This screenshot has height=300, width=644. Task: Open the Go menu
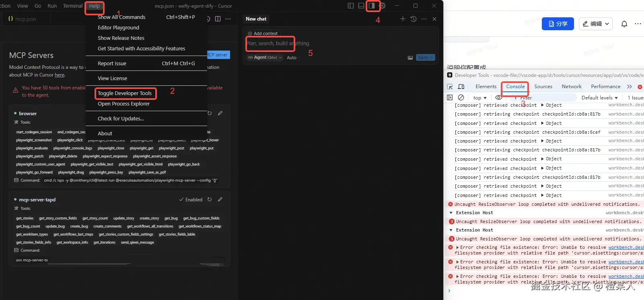pos(38,6)
